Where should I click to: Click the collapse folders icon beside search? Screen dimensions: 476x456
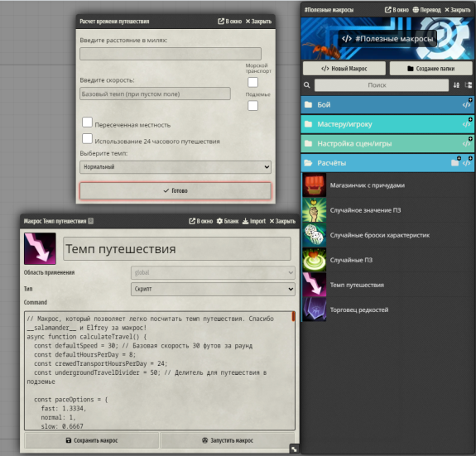469,85
